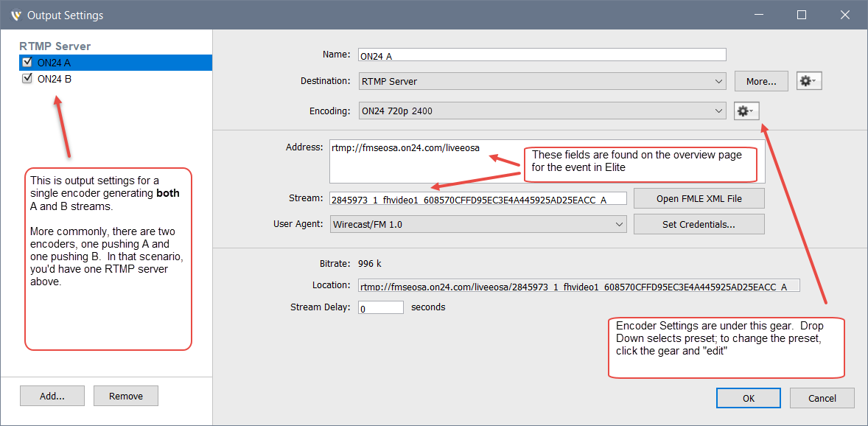Maximize the Output Settings window

[801, 15]
